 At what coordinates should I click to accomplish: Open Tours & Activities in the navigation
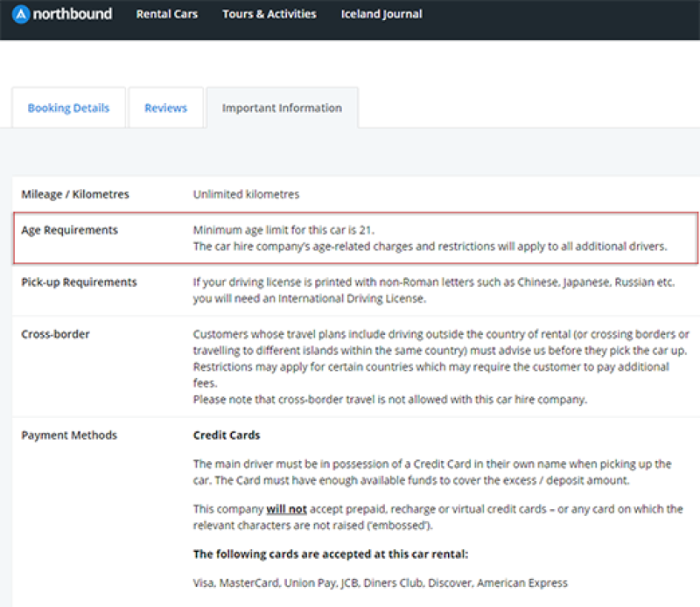[269, 14]
